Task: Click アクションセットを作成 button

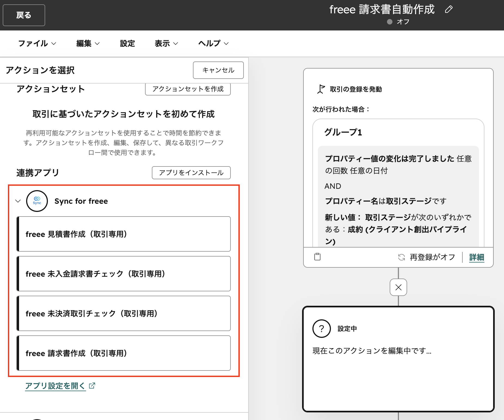Action: pos(188,89)
